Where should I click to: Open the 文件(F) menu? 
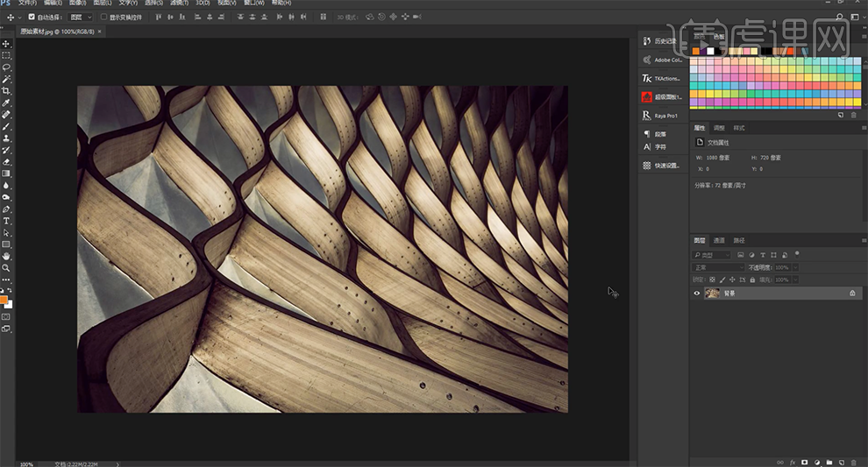pos(27,4)
